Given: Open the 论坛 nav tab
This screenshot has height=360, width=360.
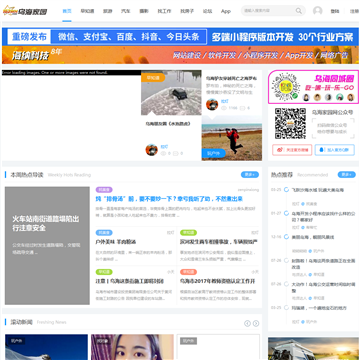Looking at the screenshot, I should click(207, 11).
